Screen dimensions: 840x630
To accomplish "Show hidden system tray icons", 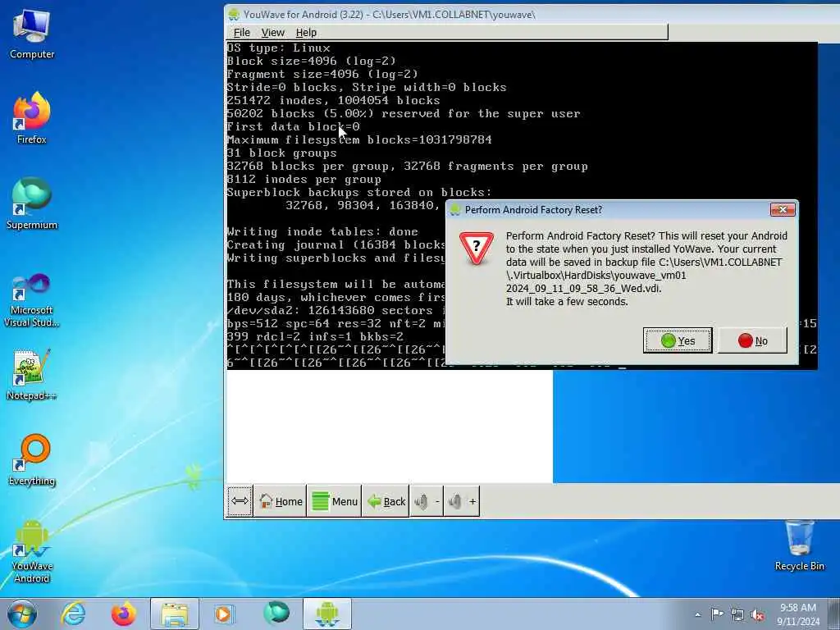I will 697,614.
